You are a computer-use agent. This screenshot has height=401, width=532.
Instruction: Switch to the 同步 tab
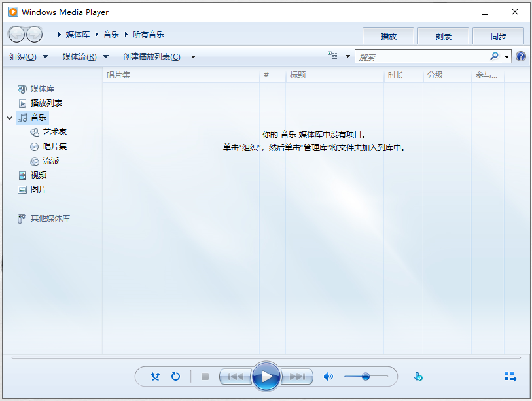pos(499,36)
